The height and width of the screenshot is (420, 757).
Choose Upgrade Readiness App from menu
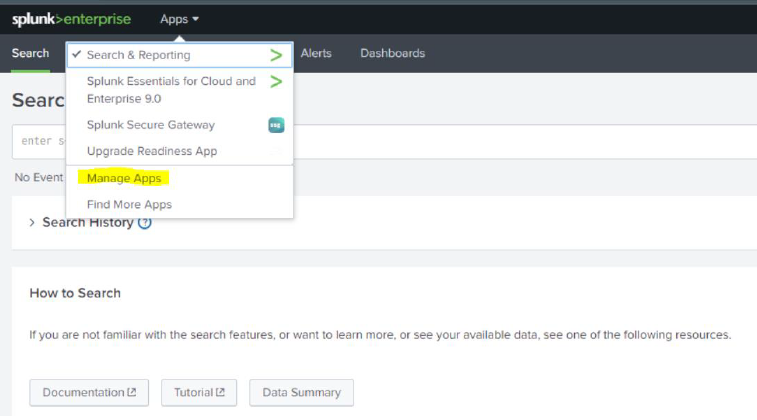[x=152, y=151]
